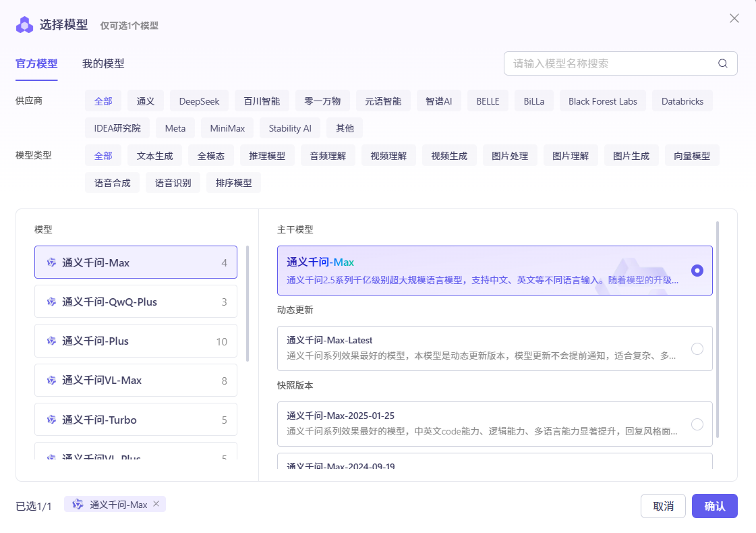Filter suppliers by Stability AI

pos(290,128)
